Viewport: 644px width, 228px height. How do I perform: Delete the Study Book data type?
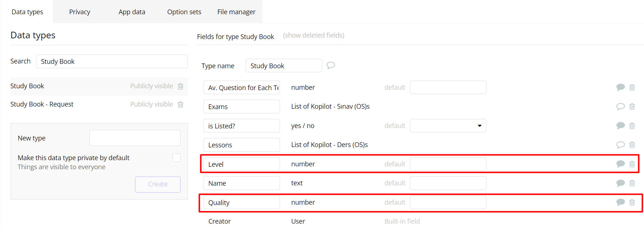tap(181, 86)
